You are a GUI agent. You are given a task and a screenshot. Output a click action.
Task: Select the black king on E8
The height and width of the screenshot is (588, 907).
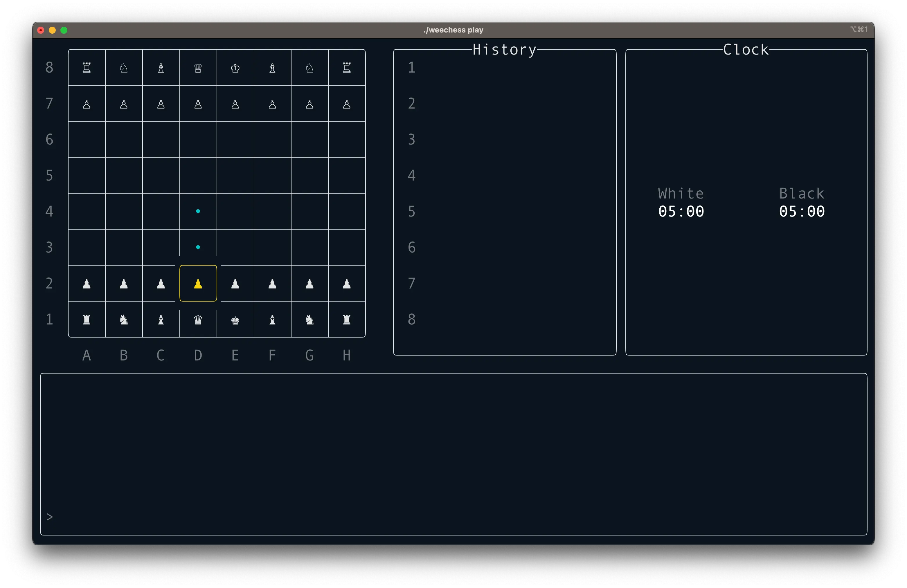(235, 68)
